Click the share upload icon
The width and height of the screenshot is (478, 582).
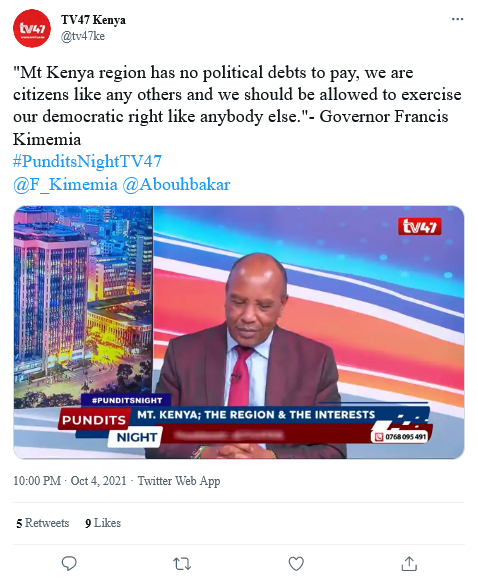[x=409, y=563]
